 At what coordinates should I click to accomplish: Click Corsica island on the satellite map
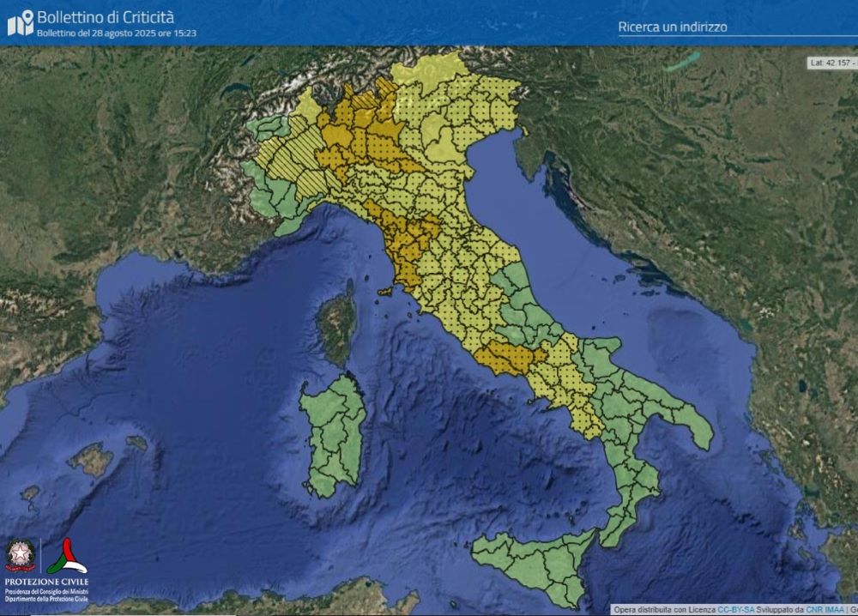338,322
